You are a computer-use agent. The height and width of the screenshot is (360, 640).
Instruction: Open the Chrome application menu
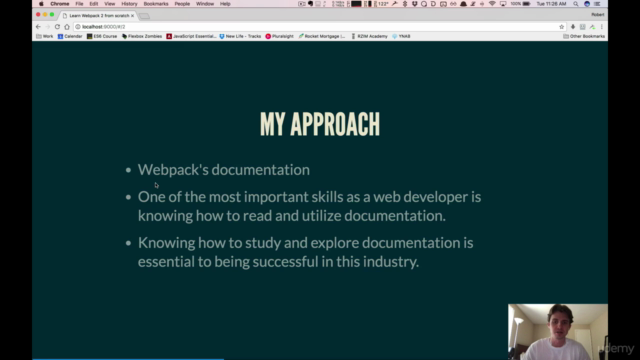coord(60,4)
